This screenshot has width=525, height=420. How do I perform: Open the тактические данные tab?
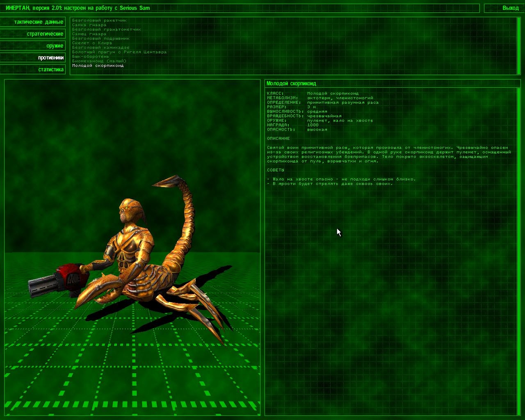tap(33, 22)
